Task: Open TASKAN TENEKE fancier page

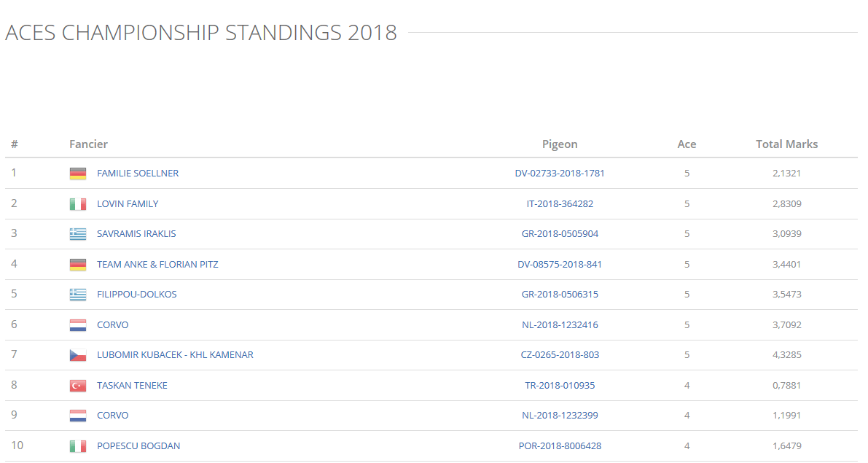Action: 132,386
